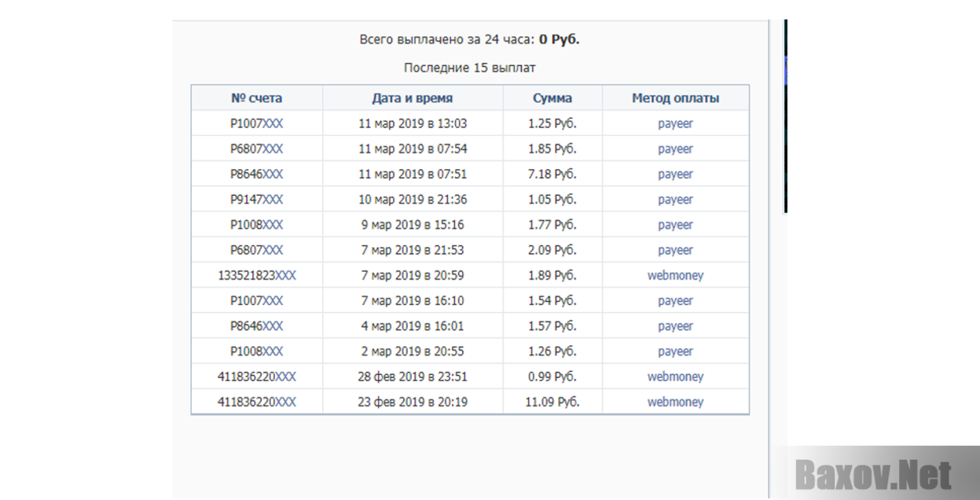Select the date '9 мар 2019 в 15:16'
This screenshot has width=980, height=500.
pos(413,225)
